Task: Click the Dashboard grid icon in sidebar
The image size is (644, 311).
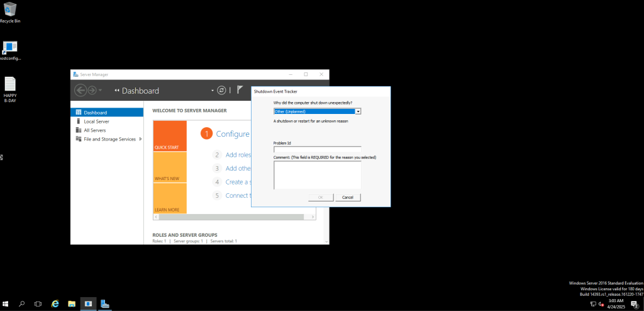Action: point(79,112)
